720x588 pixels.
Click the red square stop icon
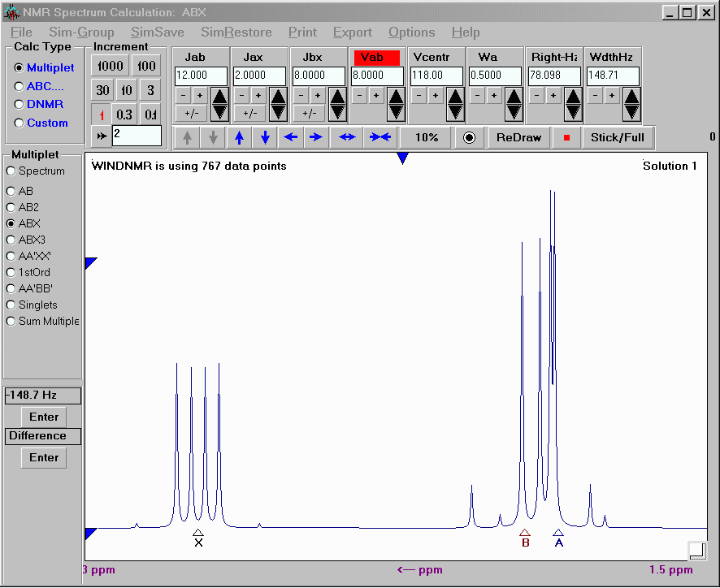pyautogui.click(x=566, y=137)
